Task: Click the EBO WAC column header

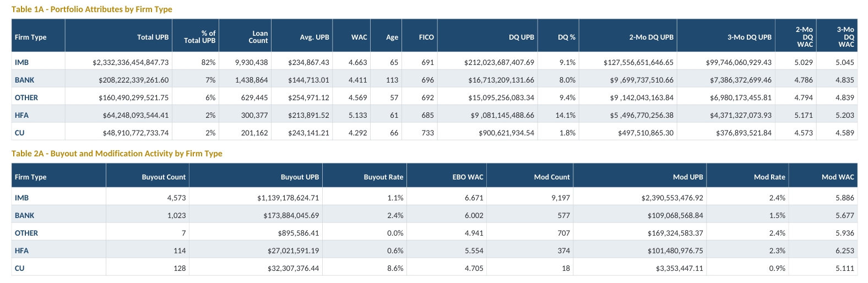Action: (468, 177)
